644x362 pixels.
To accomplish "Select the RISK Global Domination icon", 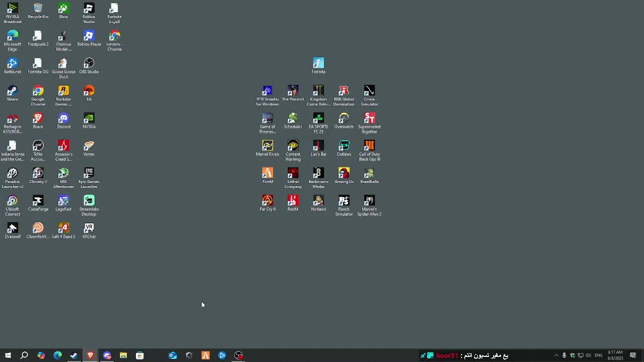I will click(x=344, y=96).
